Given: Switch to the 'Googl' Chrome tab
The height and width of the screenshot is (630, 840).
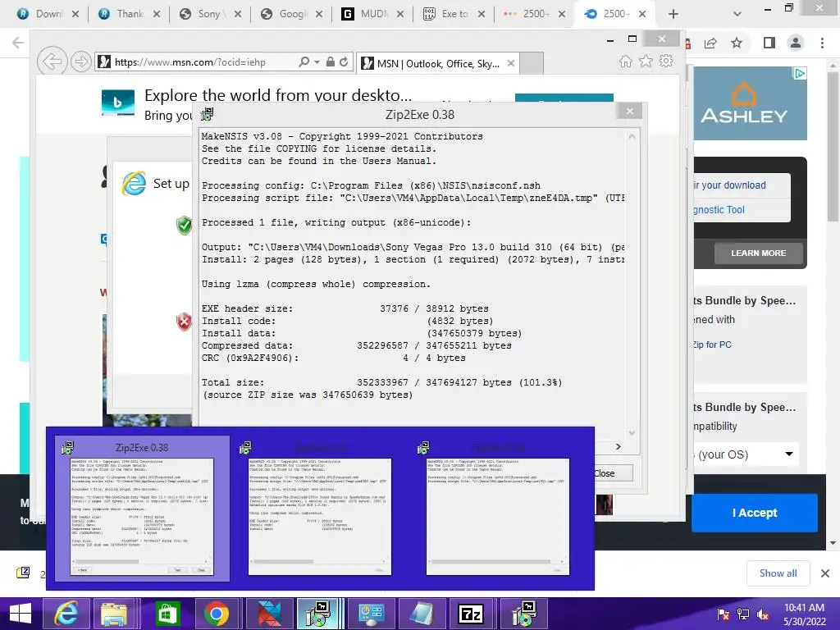Looking at the screenshot, I should point(290,14).
